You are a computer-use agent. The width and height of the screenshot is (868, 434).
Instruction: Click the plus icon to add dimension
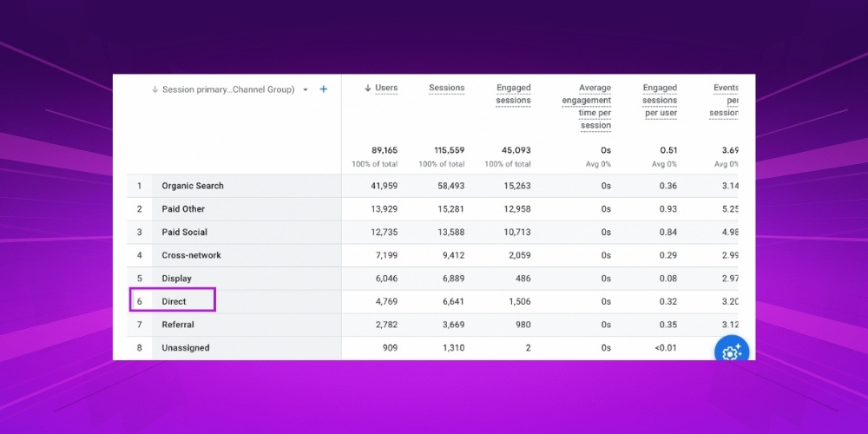(324, 89)
